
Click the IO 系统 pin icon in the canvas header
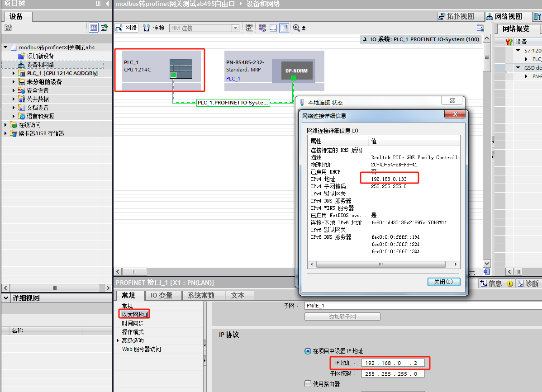(x=365, y=40)
